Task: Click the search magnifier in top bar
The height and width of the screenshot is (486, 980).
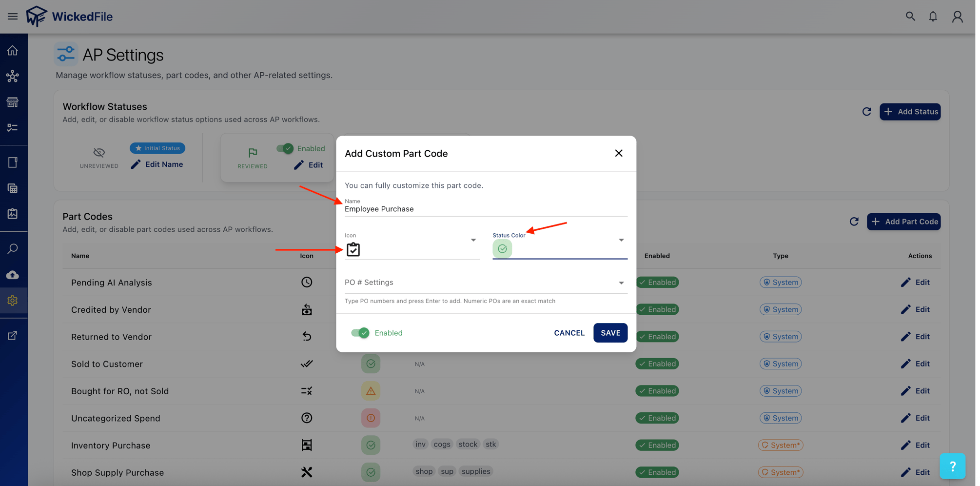Action: (x=910, y=16)
